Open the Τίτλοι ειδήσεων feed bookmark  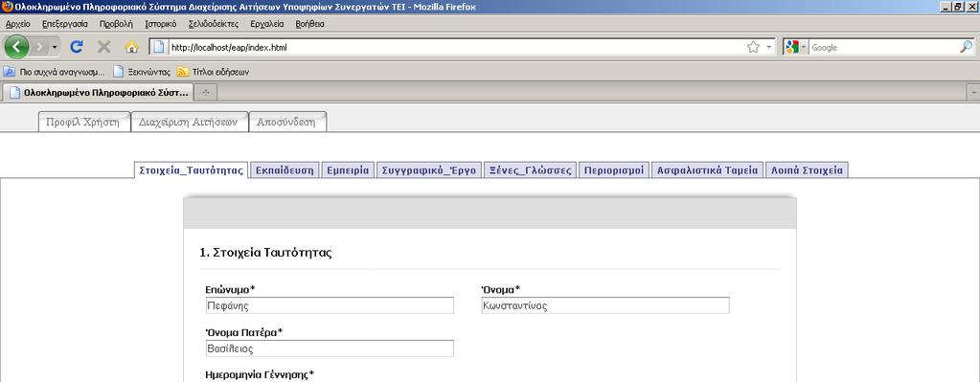pos(213,72)
